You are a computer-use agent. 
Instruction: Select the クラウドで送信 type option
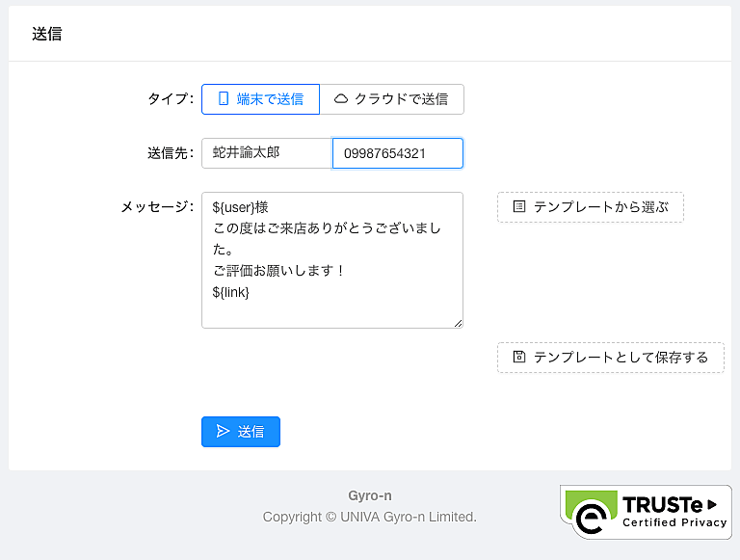tap(392, 99)
